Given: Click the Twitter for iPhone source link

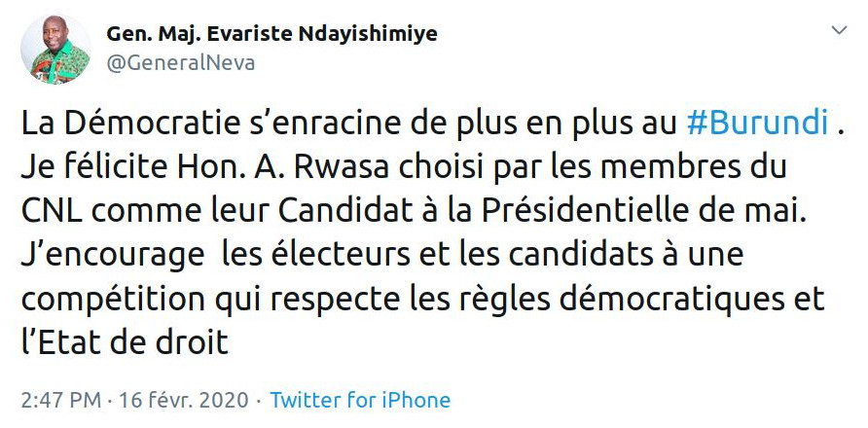Looking at the screenshot, I should (360, 400).
